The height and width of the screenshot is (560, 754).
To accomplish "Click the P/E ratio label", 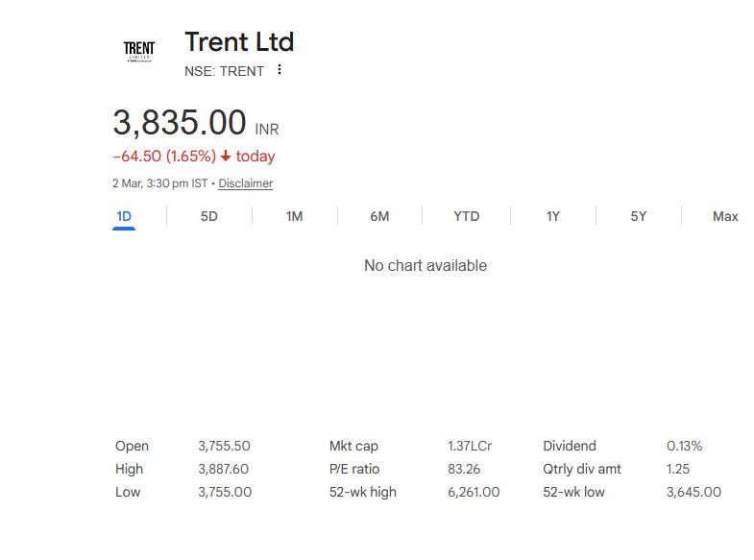I will click(354, 469).
